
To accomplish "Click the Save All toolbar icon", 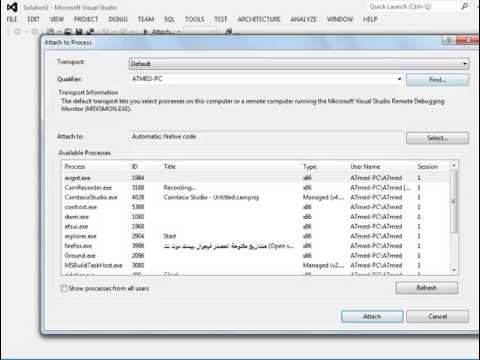I will (90, 32).
